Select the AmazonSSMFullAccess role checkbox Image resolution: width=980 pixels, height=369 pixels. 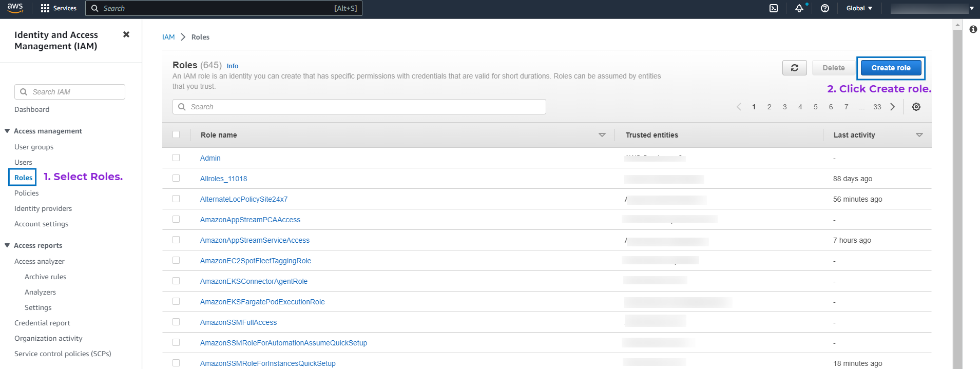(176, 322)
